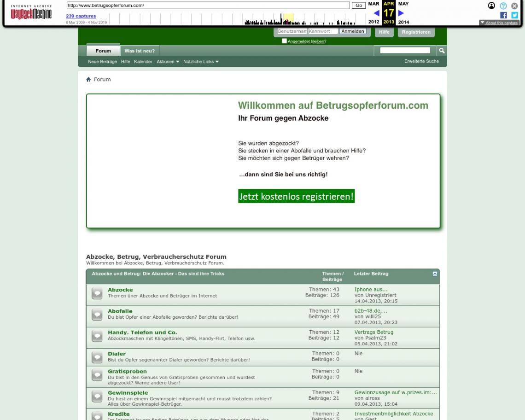Expand About this capture
525x420 pixels.
pos(499,23)
